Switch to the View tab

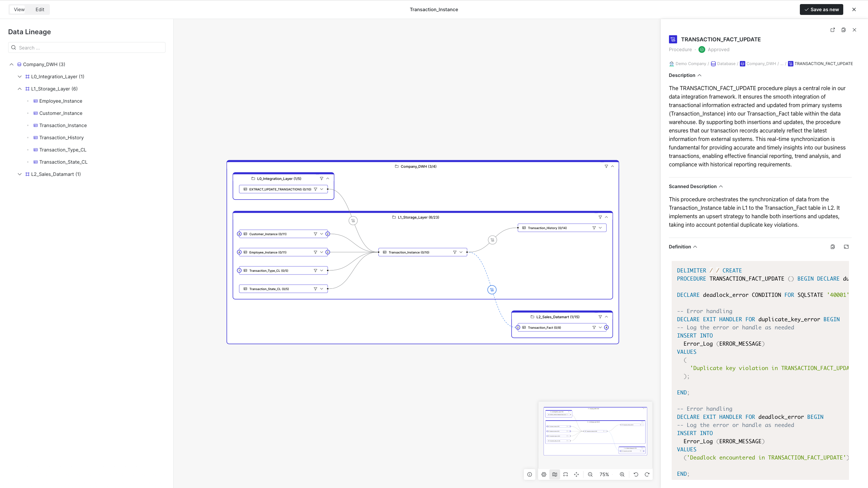[19, 9]
